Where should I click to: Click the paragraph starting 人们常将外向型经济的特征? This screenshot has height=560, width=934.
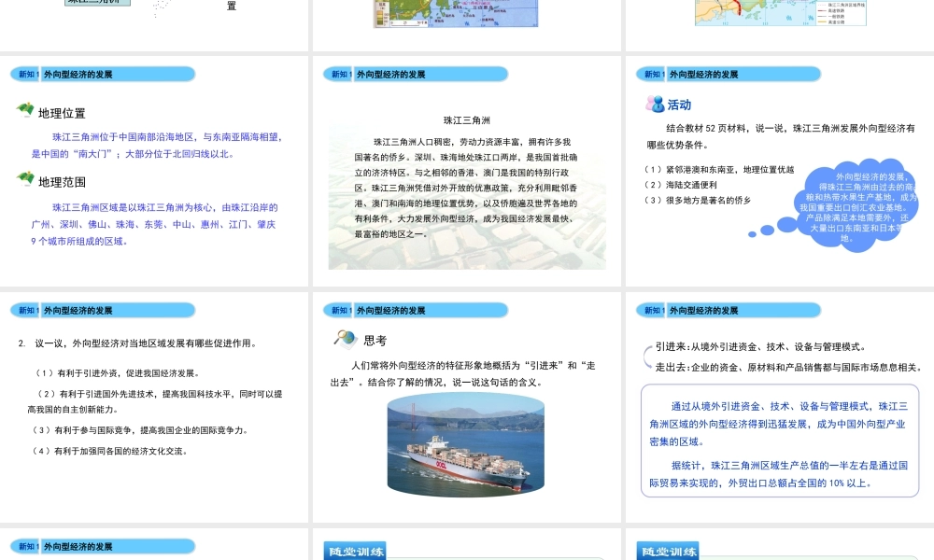(463, 373)
